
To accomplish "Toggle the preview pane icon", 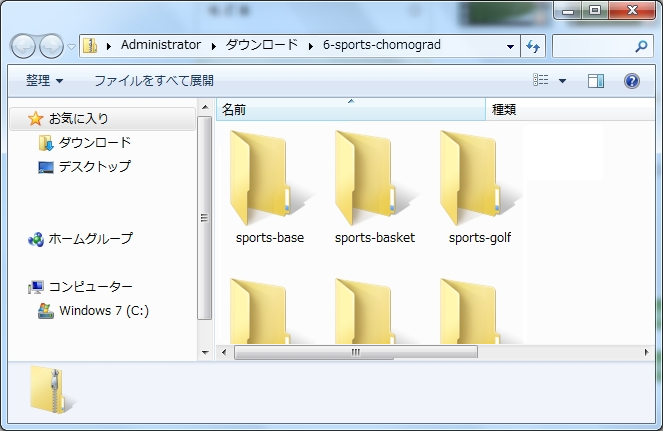I will (x=596, y=81).
